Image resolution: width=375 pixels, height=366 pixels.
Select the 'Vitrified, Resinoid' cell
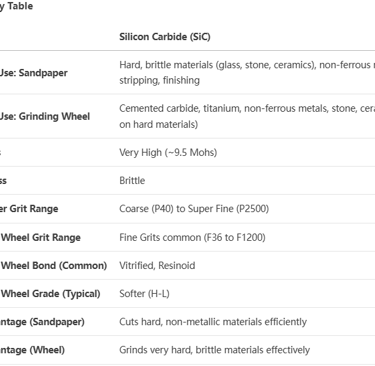[x=157, y=266]
